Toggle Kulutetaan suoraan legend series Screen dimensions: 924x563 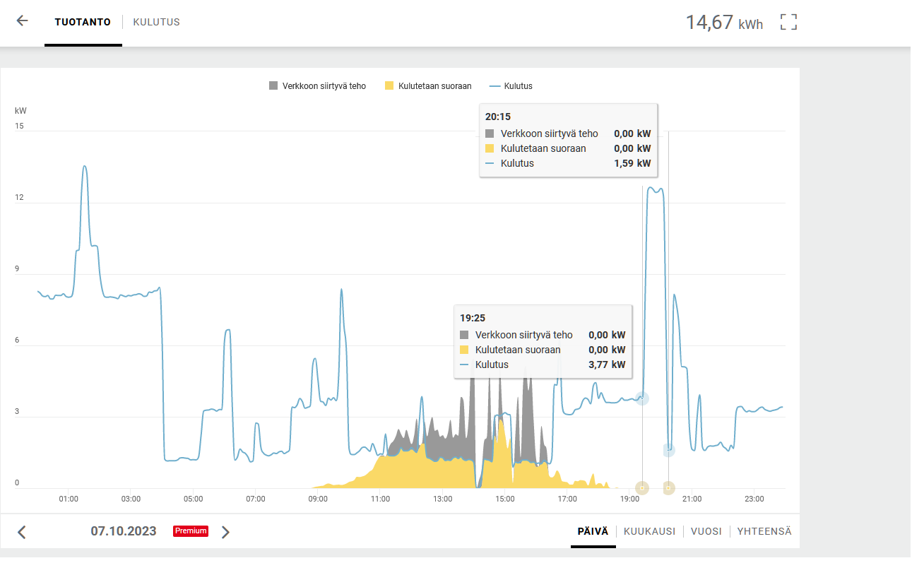427,86
